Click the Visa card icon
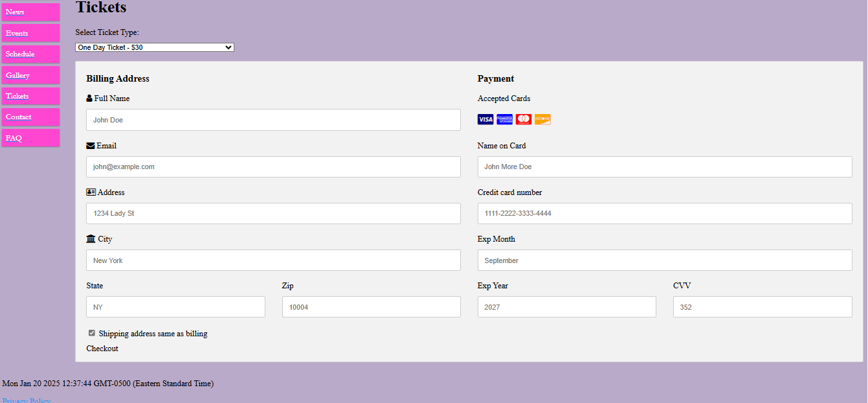Viewport: 868px width, 403px height. click(x=485, y=119)
